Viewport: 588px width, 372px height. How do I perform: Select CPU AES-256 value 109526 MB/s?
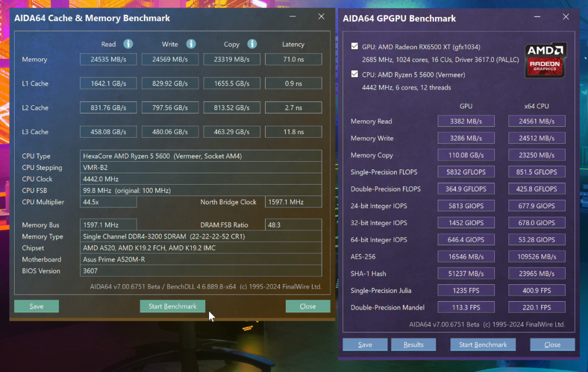click(x=537, y=257)
